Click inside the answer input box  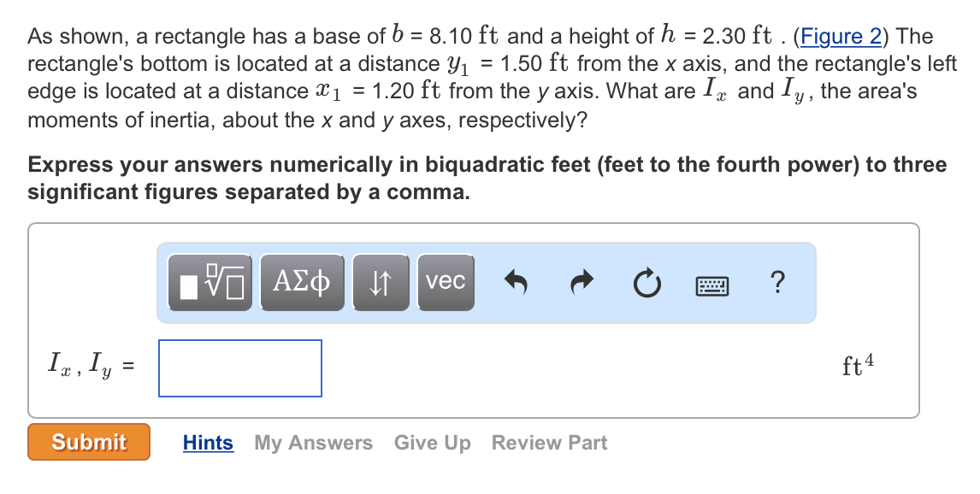pos(239,368)
